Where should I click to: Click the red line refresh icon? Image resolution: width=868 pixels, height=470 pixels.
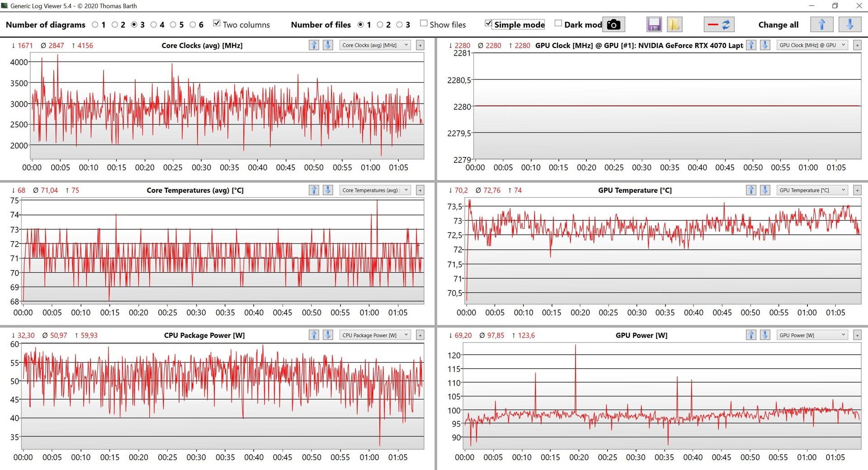click(x=719, y=24)
